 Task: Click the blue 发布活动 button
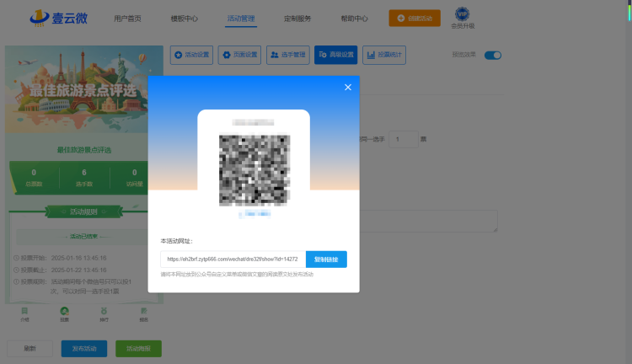(84, 349)
